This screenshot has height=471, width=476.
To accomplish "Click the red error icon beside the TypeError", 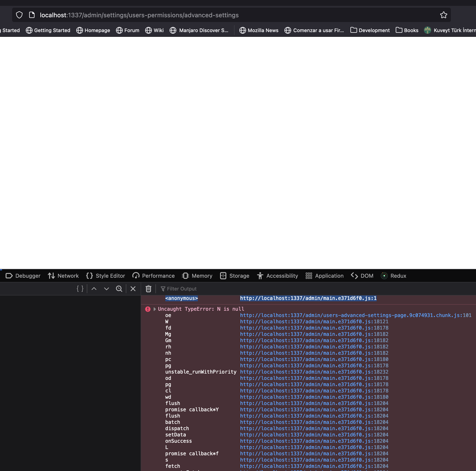I will tap(148, 309).
